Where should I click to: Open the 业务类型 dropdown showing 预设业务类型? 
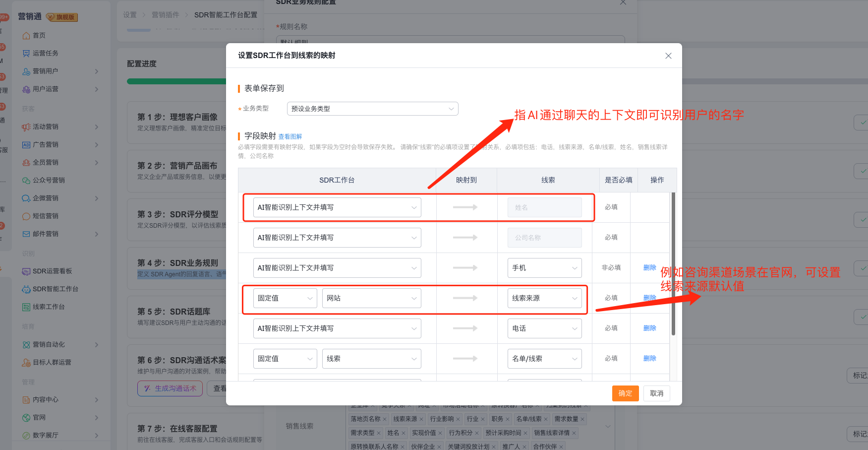click(x=372, y=109)
